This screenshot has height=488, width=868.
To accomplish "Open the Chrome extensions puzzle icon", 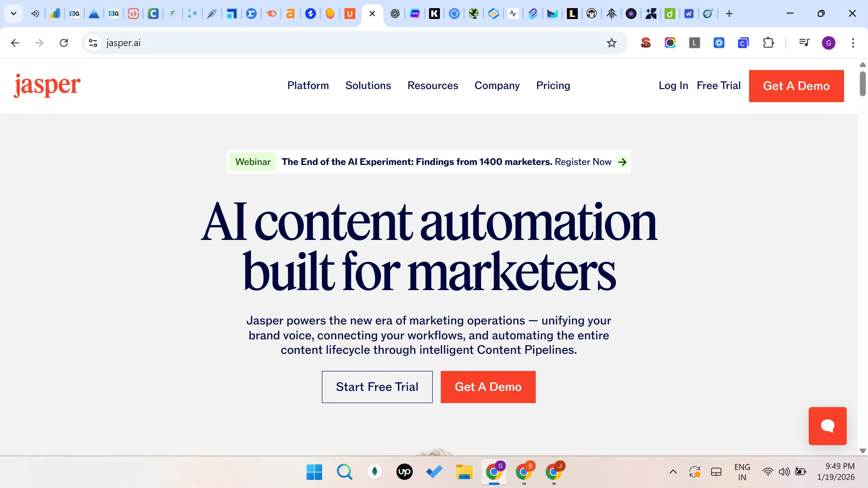I will pyautogui.click(x=769, y=42).
